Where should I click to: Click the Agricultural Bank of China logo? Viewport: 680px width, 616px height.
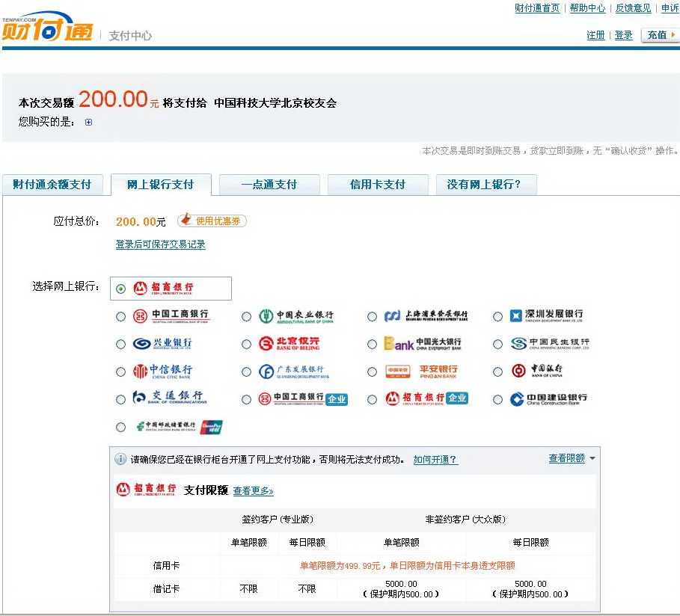point(295,317)
